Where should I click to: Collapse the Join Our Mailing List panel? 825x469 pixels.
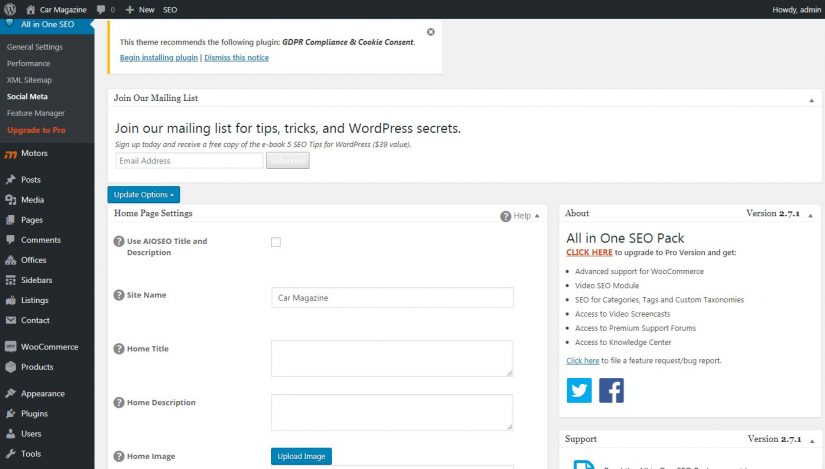tap(810, 99)
